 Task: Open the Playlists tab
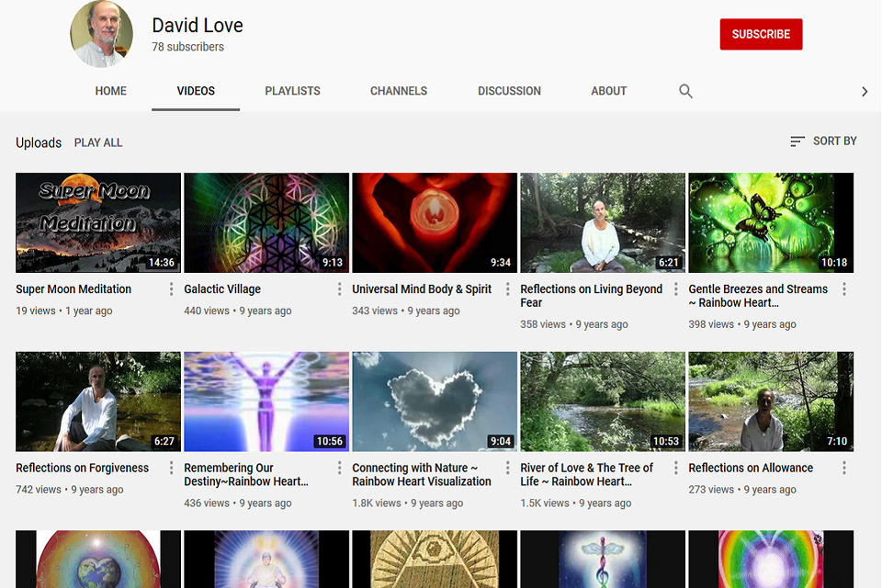292,91
